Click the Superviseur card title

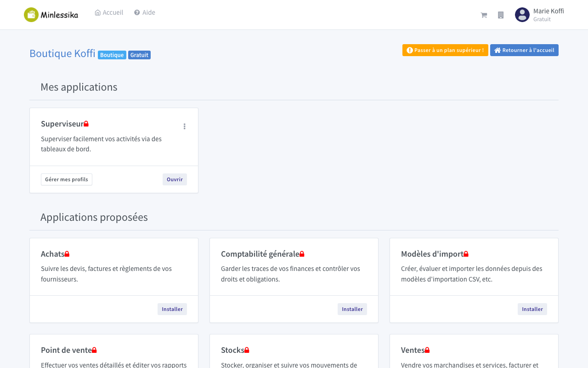coord(62,124)
